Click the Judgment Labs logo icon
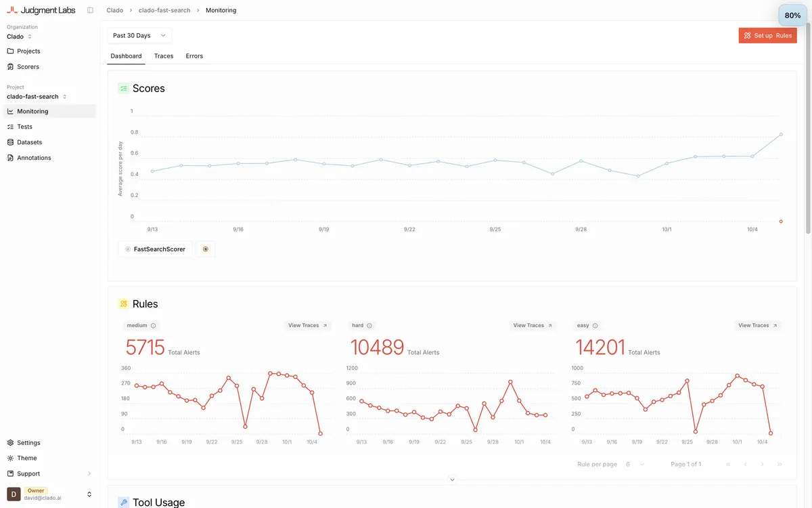 12,10
